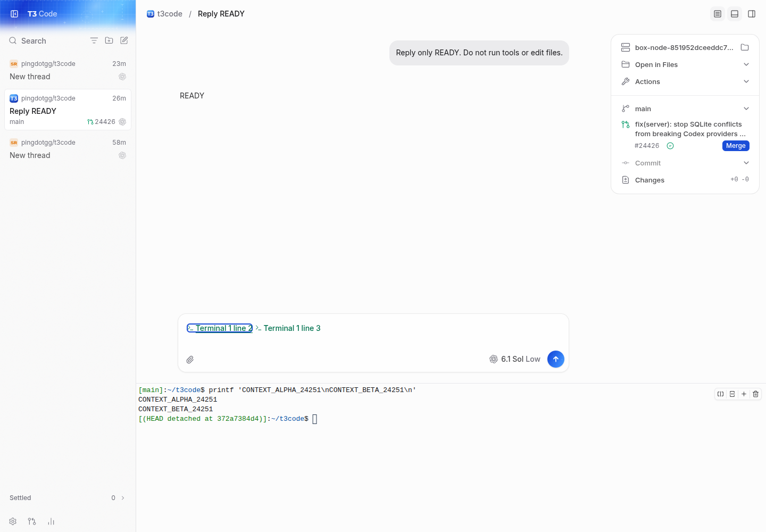Add a new terminal with plus icon
The image size is (766, 532).
tap(744, 394)
